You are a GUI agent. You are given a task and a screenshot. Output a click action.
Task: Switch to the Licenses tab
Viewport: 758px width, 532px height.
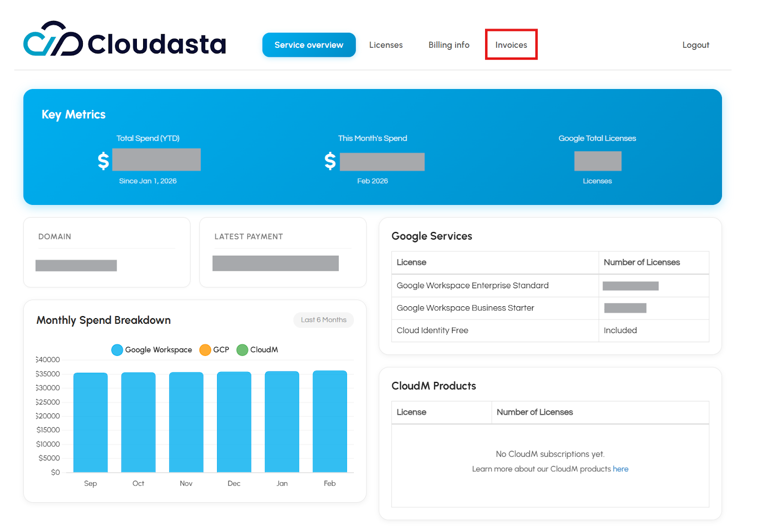386,45
